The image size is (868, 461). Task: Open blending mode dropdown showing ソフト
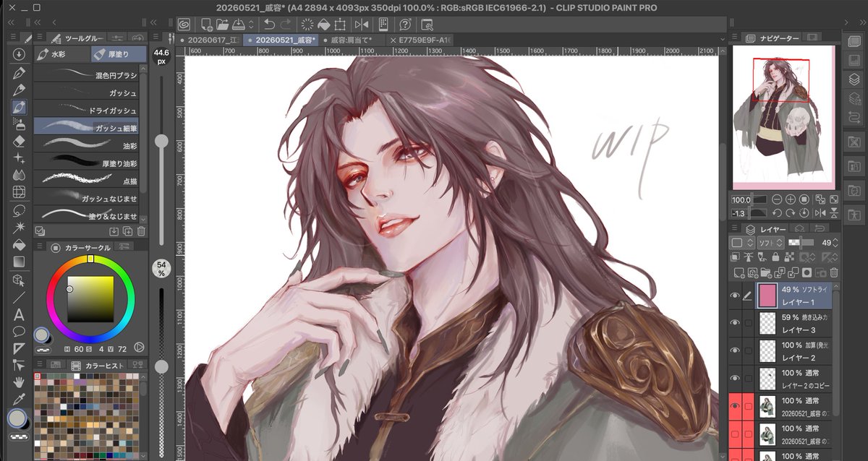tap(771, 242)
